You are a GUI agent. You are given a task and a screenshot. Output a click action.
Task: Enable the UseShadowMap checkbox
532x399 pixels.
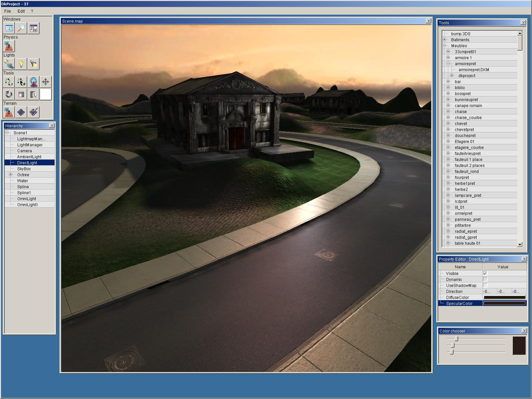[x=485, y=285]
